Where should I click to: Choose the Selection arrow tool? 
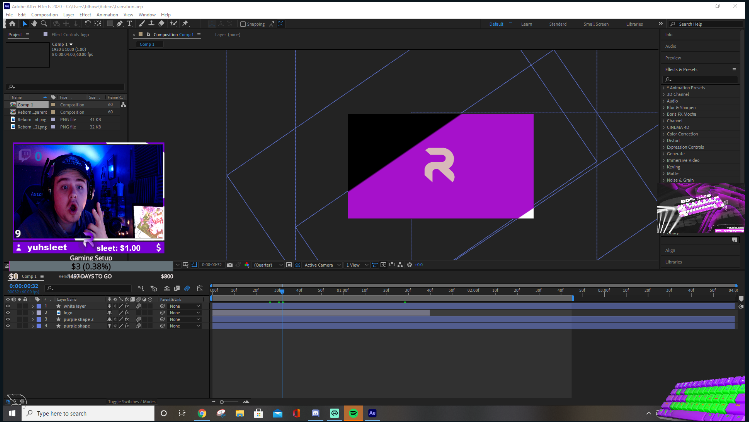(x=25, y=23)
